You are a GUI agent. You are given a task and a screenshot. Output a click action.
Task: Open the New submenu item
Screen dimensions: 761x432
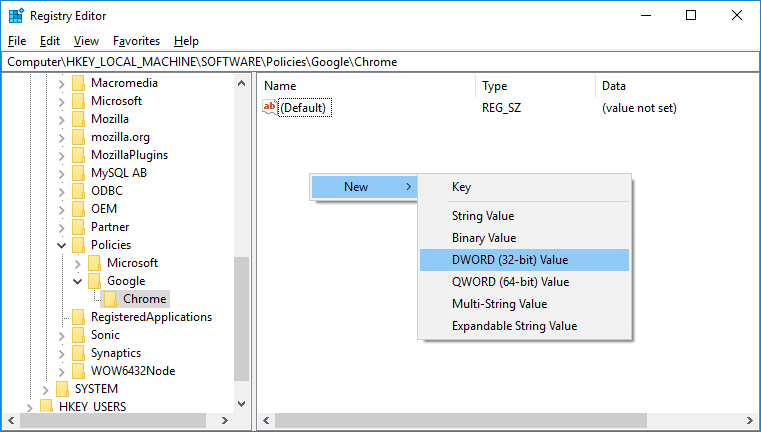point(361,187)
